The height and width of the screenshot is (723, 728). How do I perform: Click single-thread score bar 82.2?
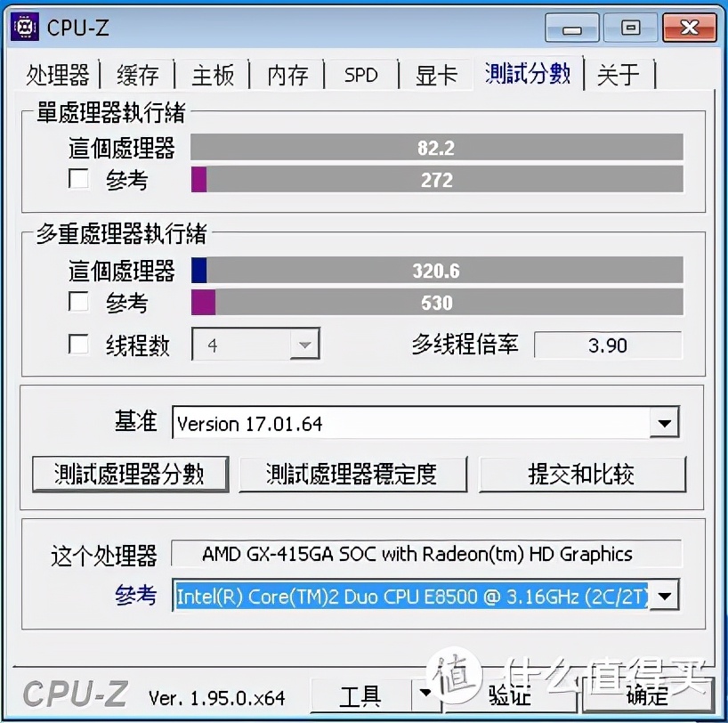[x=437, y=147]
